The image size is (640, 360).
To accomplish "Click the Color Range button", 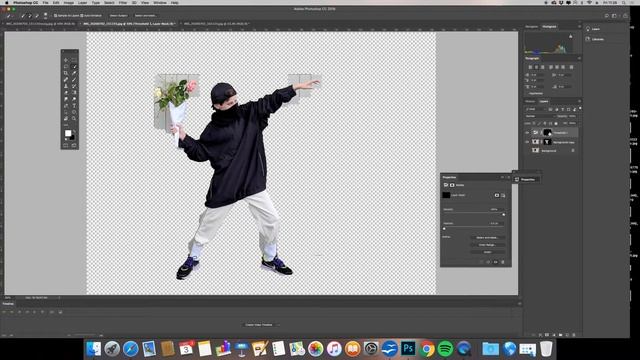I will pyautogui.click(x=487, y=245).
